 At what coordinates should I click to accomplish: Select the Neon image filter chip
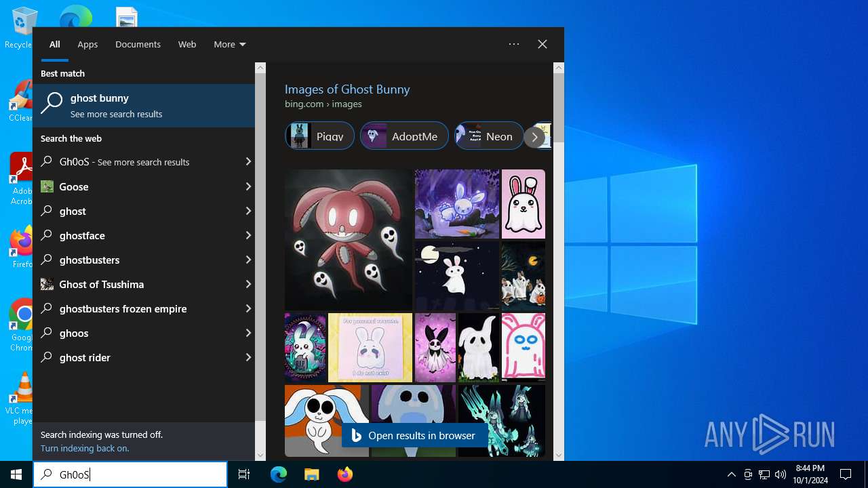(x=489, y=136)
